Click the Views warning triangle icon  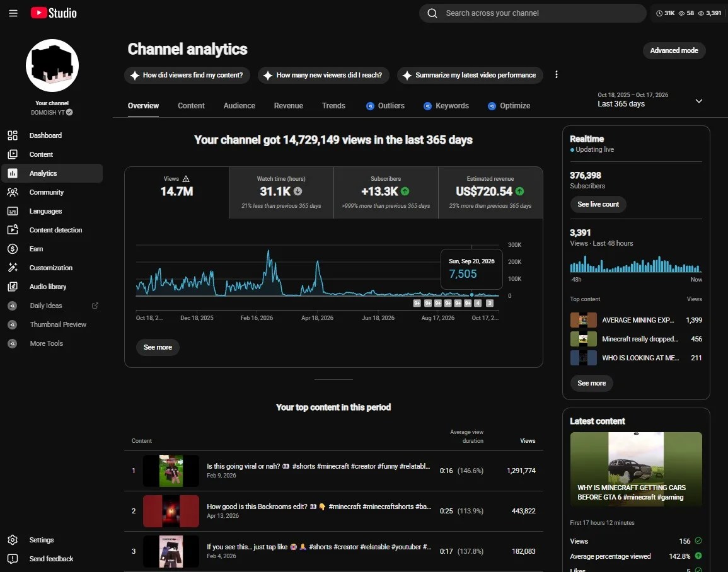(x=186, y=179)
